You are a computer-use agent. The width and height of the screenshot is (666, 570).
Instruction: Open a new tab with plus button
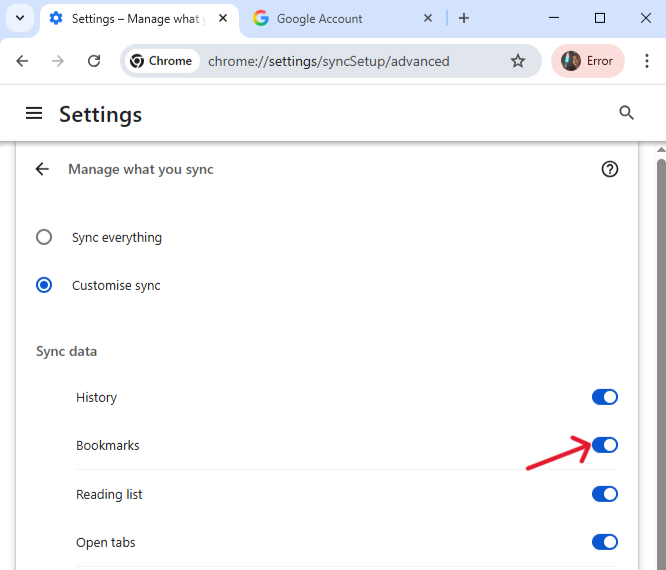[x=464, y=18]
